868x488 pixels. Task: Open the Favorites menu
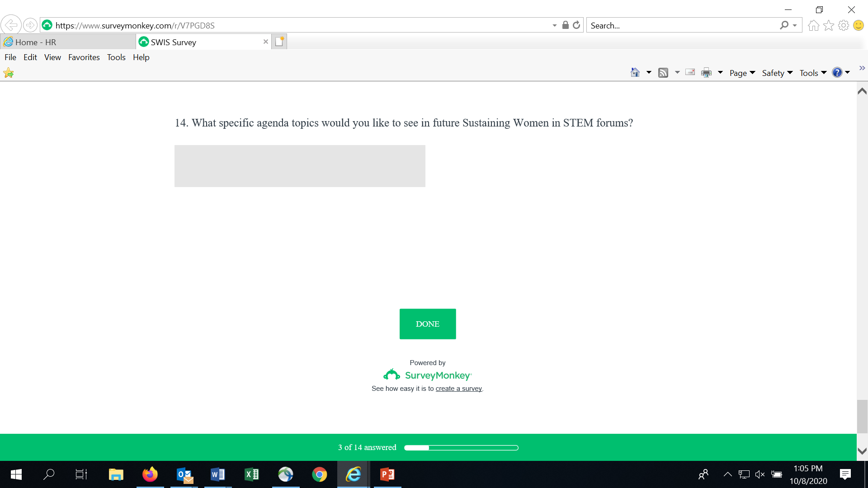(x=84, y=57)
